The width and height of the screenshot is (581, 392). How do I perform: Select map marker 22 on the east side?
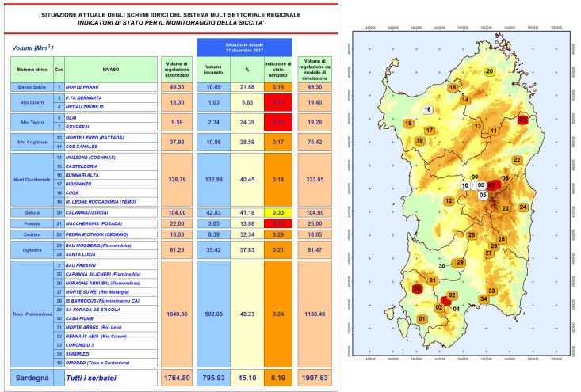(517, 160)
